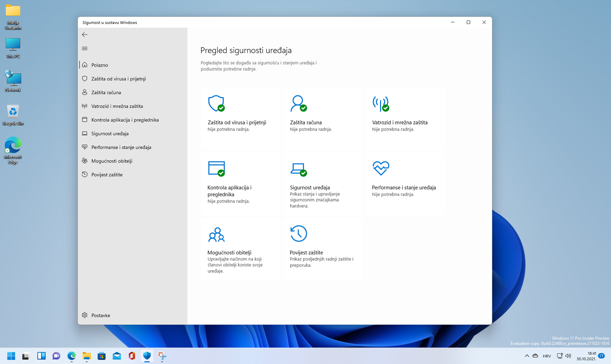
Task: Open taskbar Search
Action: [x=26, y=356]
